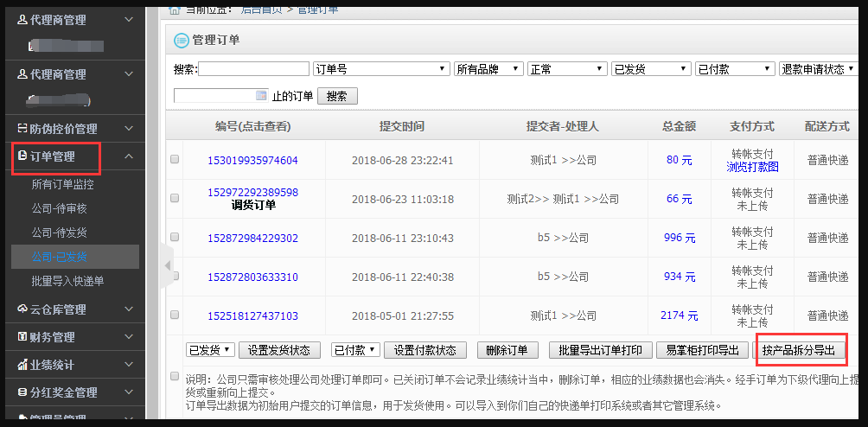Click the 调货订单 label
The width and height of the screenshot is (868, 427).
[x=253, y=205]
